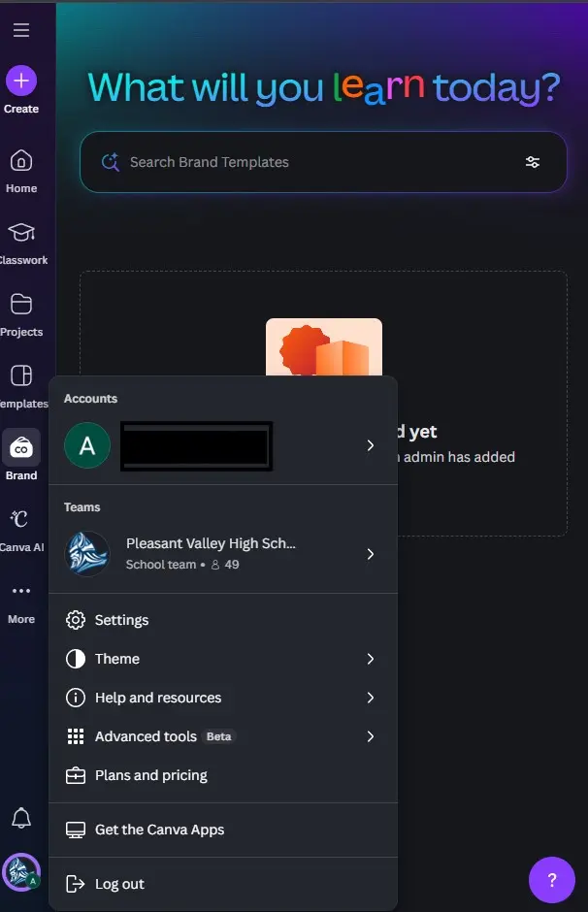Expand Pleasant Valley High School team
This screenshot has height=912, width=588.
[x=223, y=554]
